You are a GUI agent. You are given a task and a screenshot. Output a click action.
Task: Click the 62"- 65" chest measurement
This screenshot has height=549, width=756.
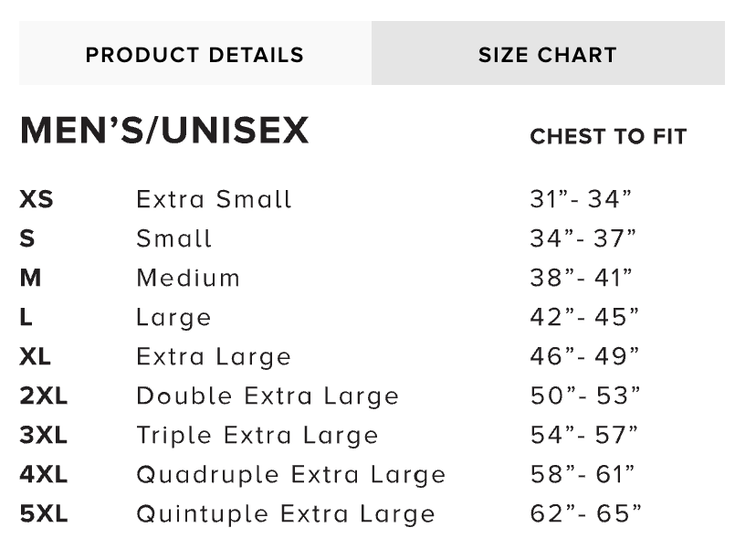pos(585,514)
